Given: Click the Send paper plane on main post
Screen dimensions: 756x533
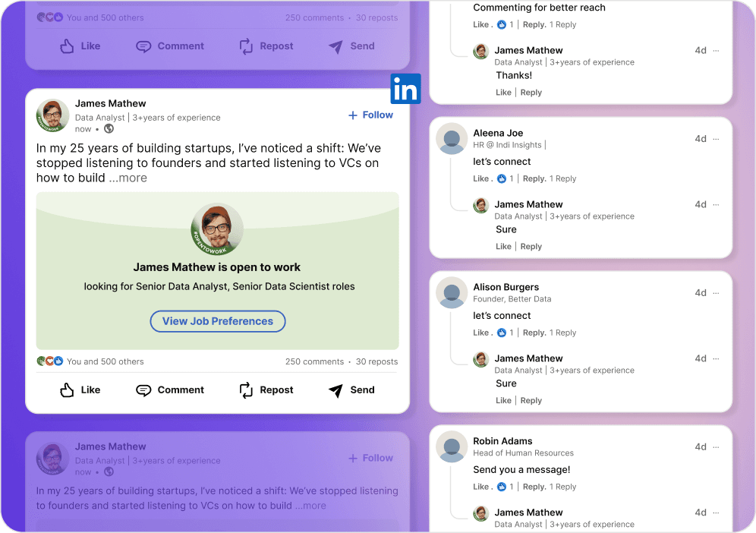Looking at the screenshot, I should click(x=335, y=390).
